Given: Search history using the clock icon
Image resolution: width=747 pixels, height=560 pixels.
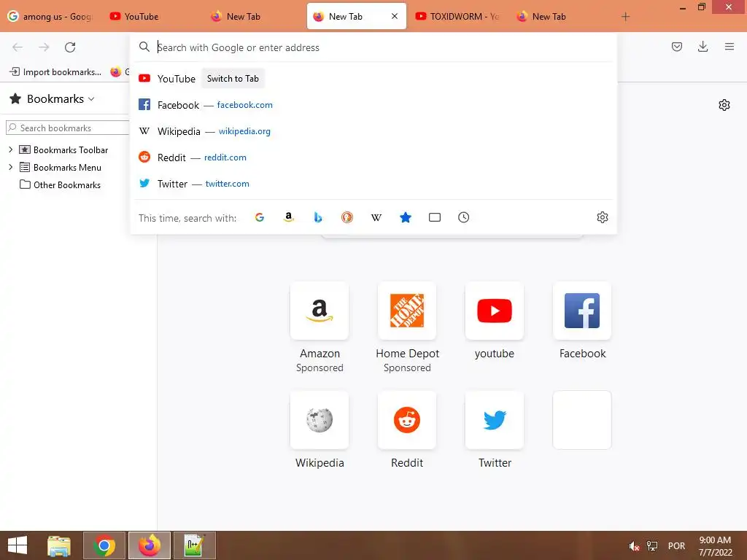Looking at the screenshot, I should tap(463, 217).
